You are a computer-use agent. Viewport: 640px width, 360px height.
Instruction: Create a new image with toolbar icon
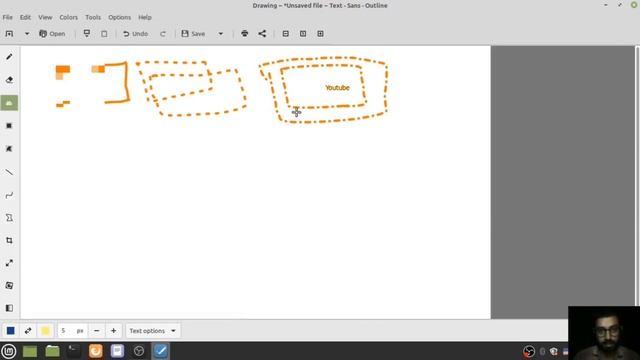tap(9, 33)
